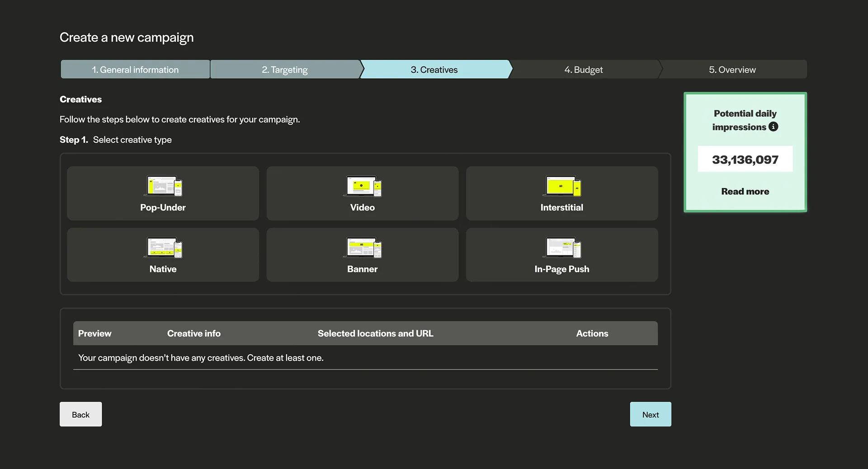Choose the Video creative type icon
868x469 pixels.
click(362, 186)
